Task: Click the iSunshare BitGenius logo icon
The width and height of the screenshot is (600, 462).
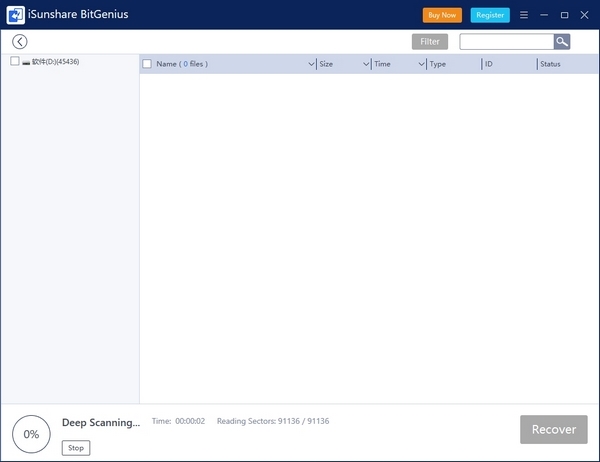Action: pos(15,15)
